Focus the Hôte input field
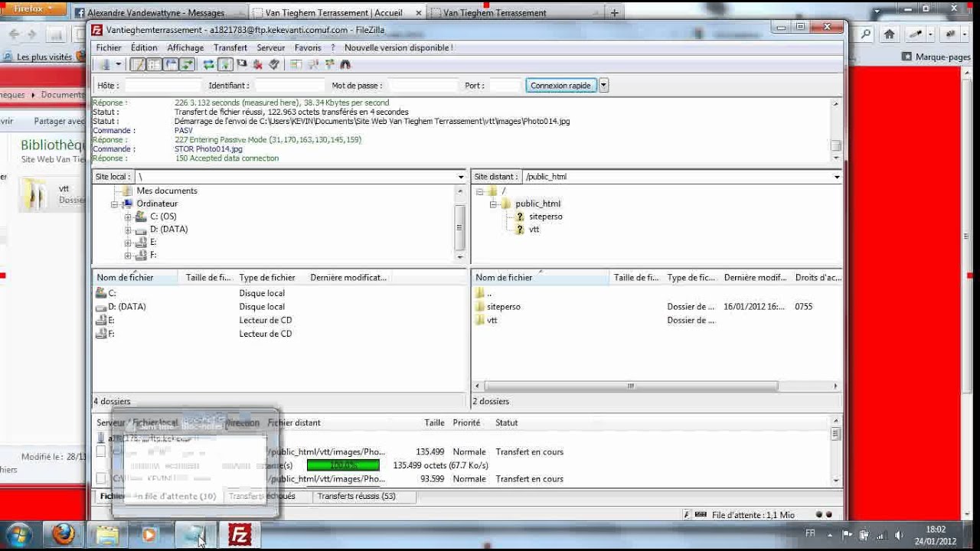This screenshot has height=551, width=980. [162, 86]
